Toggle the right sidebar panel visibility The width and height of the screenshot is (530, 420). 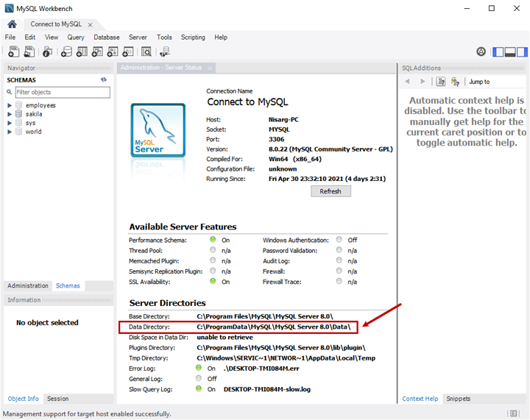point(522,52)
